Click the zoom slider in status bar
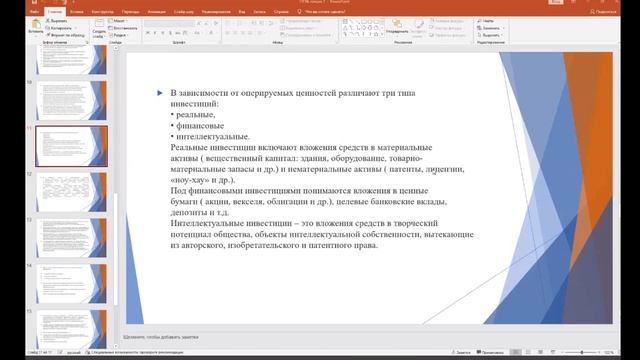 (x=581, y=352)
